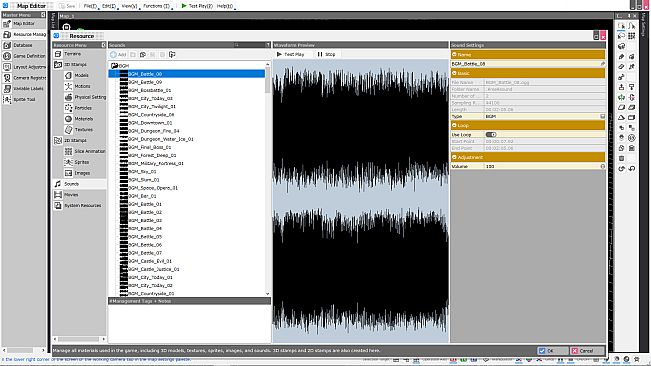
Task: Open 2D Stamps resource category
Action: (x=79, y=141)
